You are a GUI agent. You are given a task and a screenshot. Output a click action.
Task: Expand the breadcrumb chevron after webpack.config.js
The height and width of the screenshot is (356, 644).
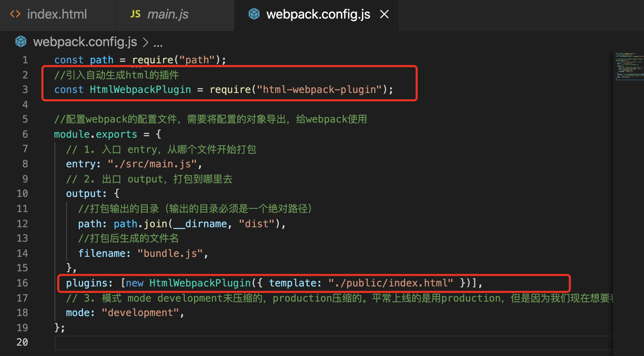(146, 42)
